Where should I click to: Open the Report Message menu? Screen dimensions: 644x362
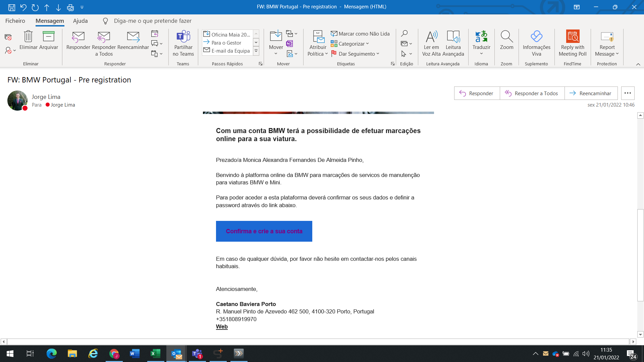pos(607,44)
